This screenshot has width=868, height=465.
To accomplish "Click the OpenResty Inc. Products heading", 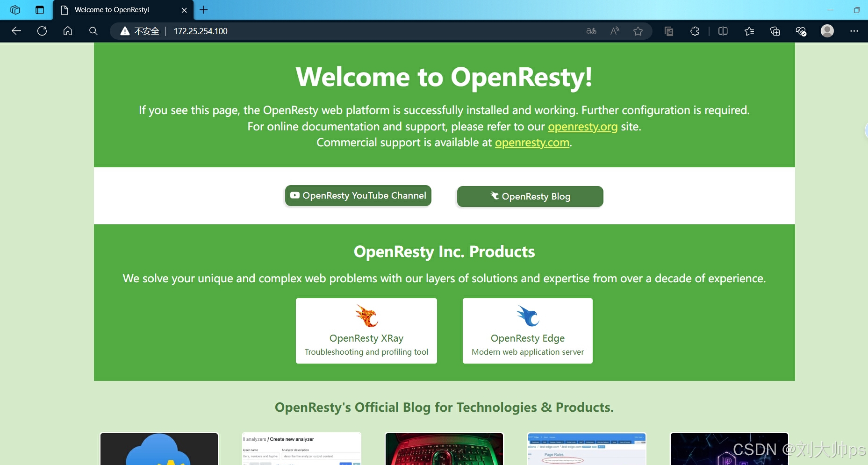I will tap(444, 252).
